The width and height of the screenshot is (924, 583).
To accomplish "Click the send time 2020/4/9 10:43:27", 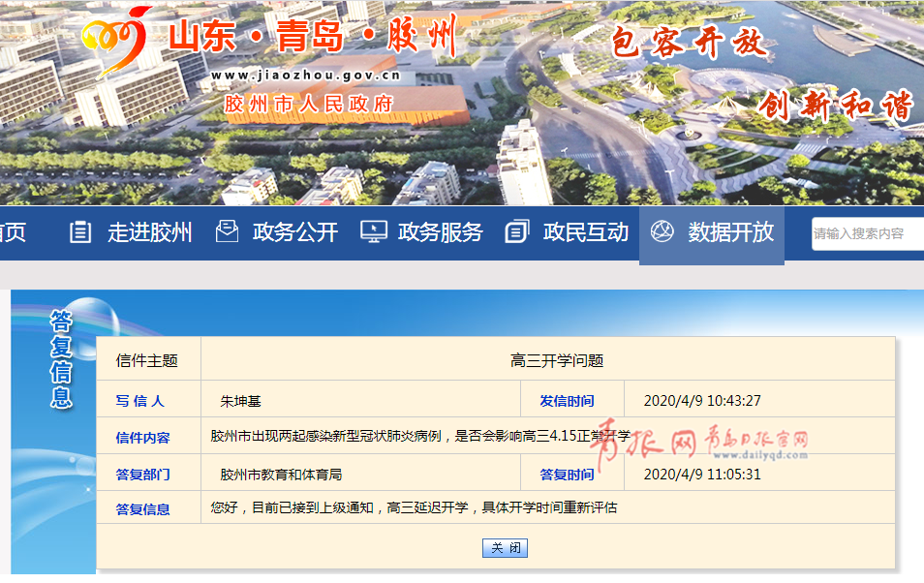I will [x=702, y=401].
